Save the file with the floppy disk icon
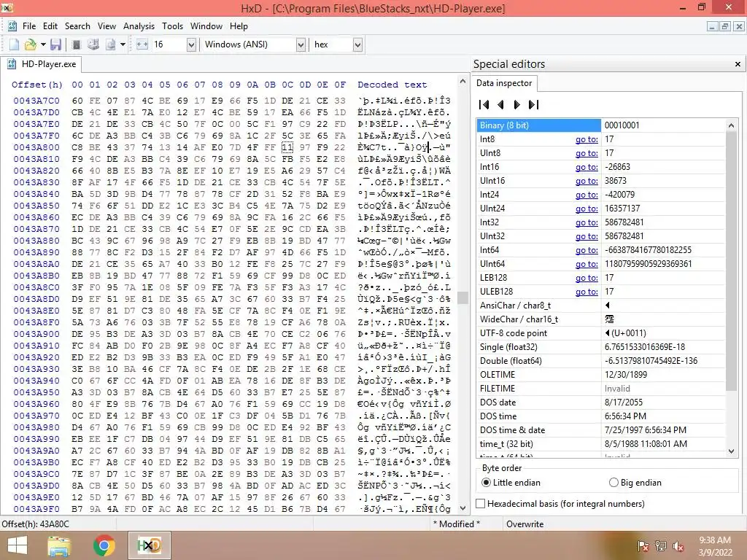Image resolution: width=747 pixels, height=560 pixels. tap(55, 44)
